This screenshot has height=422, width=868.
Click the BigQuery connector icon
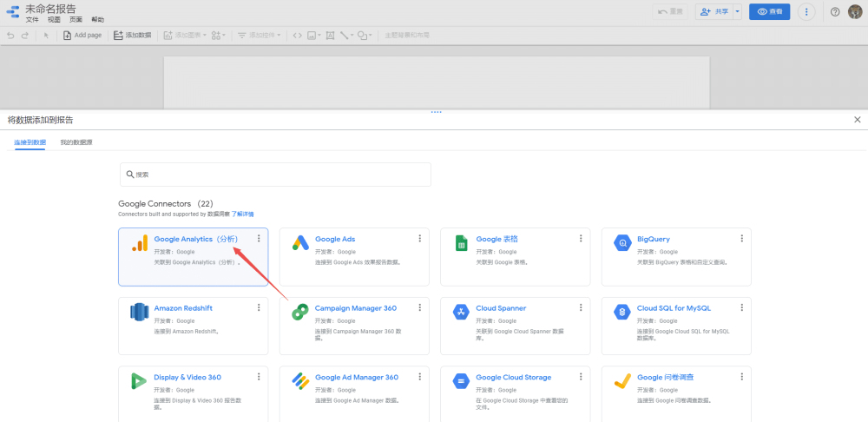622,243
